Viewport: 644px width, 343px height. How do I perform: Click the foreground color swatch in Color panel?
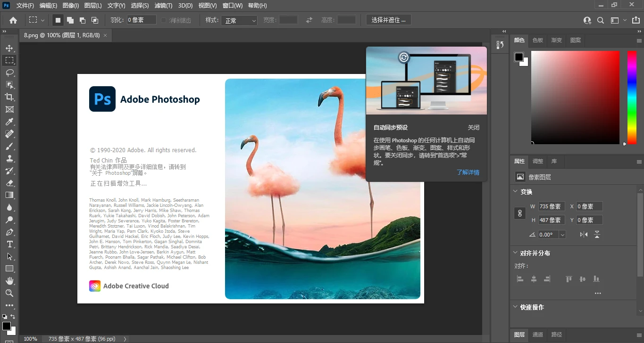519,57
